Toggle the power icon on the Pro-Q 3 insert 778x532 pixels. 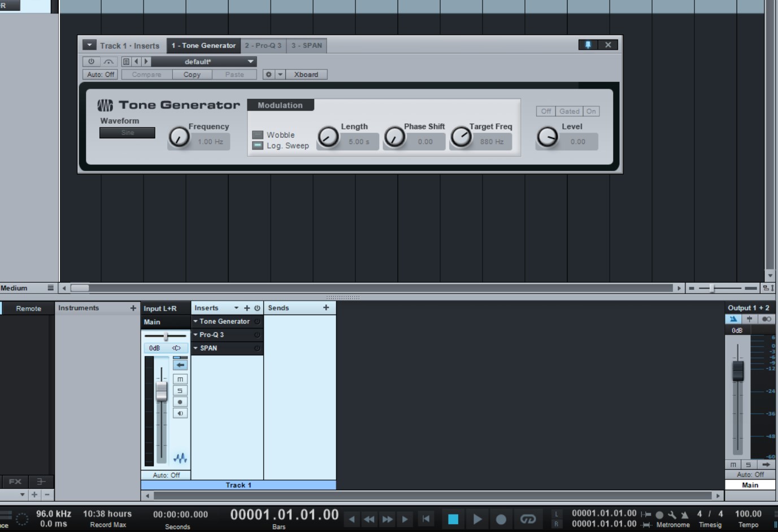(x=257, y=335)
